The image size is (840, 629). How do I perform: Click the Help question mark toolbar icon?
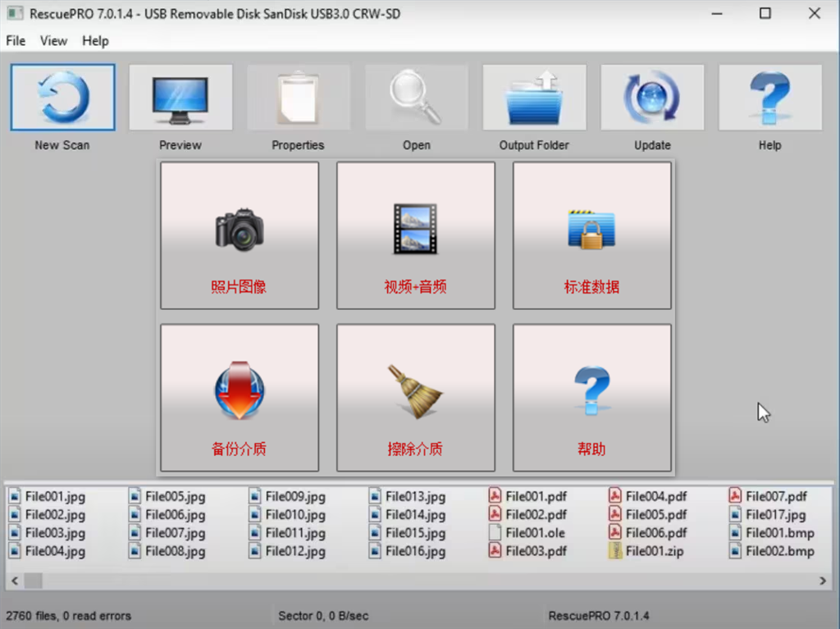769,98
